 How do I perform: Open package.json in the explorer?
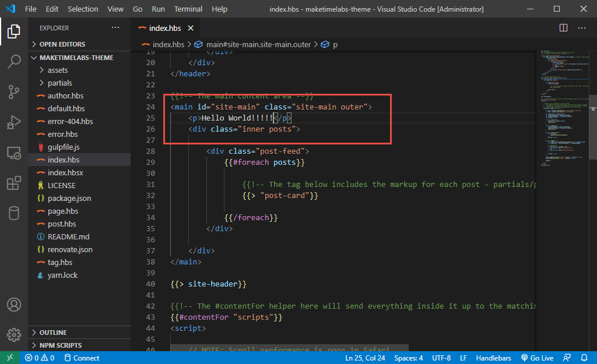(x=79, y=198)
